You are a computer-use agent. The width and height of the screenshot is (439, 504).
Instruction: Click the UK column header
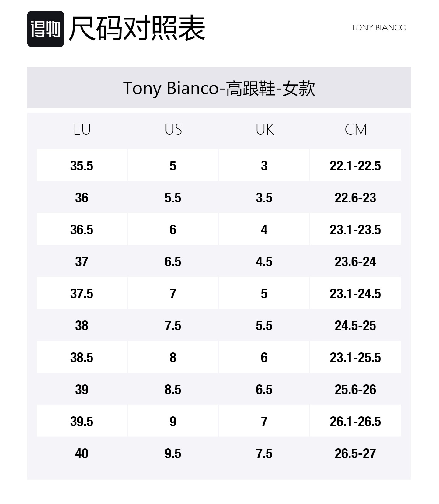[x=264, y=129]
